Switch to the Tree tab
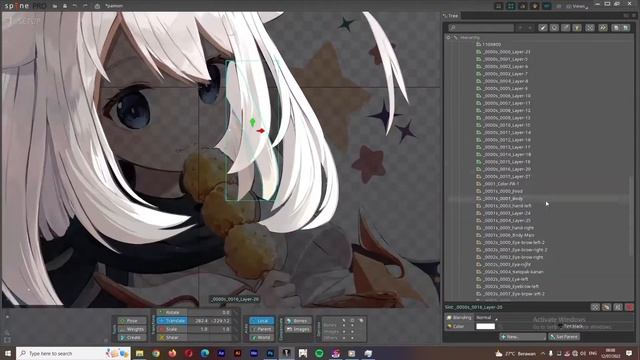The image size is (640, 360). 451,16
